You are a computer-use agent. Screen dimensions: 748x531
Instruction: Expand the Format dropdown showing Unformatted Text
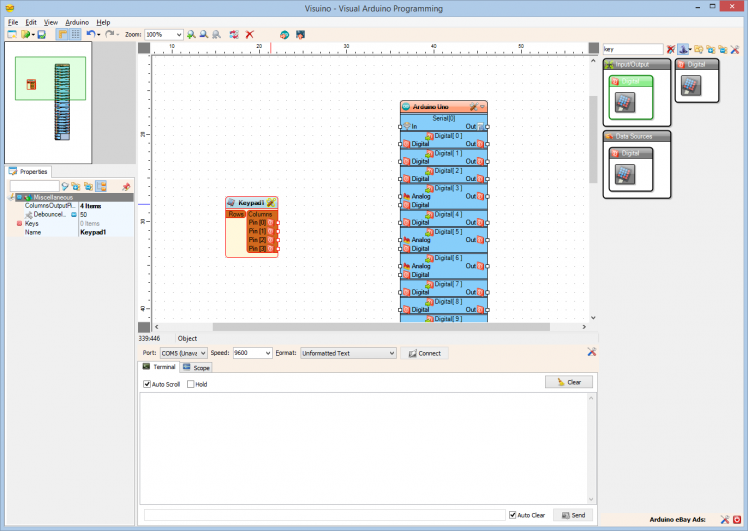point(391,353)
